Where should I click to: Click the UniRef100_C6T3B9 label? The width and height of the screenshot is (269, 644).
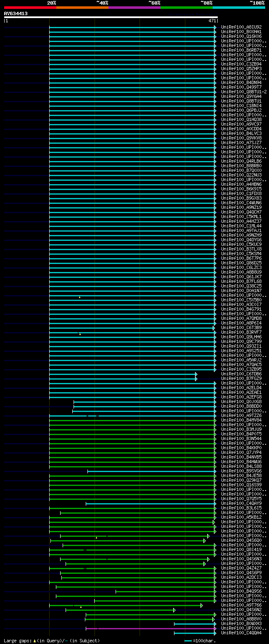tap(241, 327)
